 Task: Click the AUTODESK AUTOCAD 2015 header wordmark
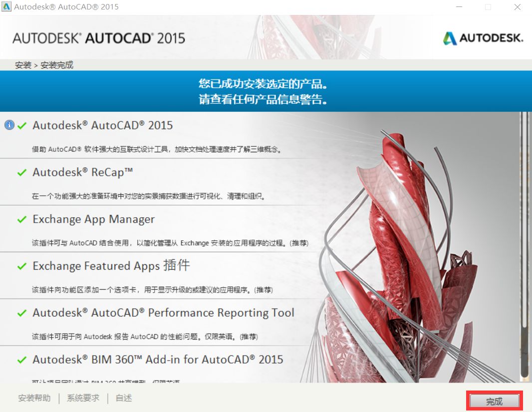99,38
